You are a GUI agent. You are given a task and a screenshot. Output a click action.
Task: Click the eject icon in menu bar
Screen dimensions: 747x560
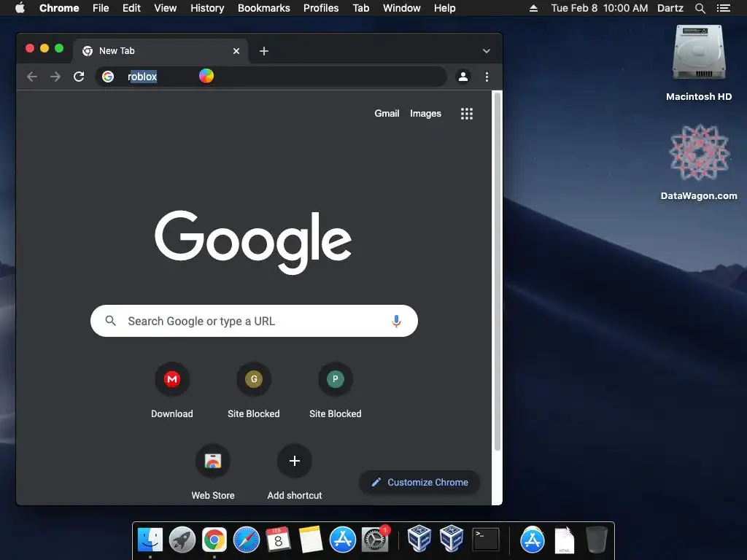tap(533, 8)
